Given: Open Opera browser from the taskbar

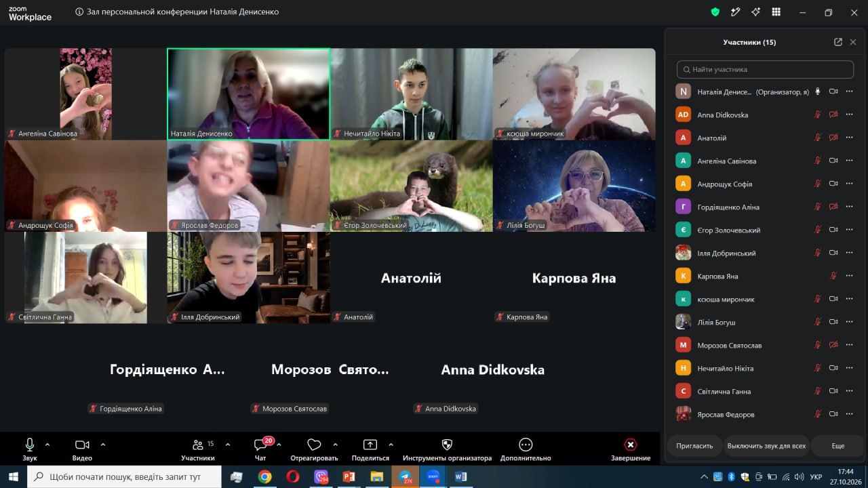Looking at the screenshot, I should (x=293, y=476).
